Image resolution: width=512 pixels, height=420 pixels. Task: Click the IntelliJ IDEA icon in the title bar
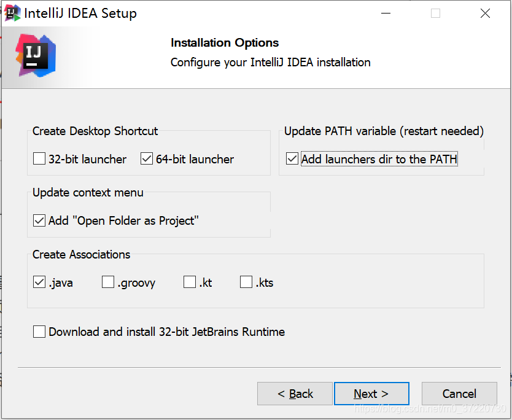tap(13, 12)
